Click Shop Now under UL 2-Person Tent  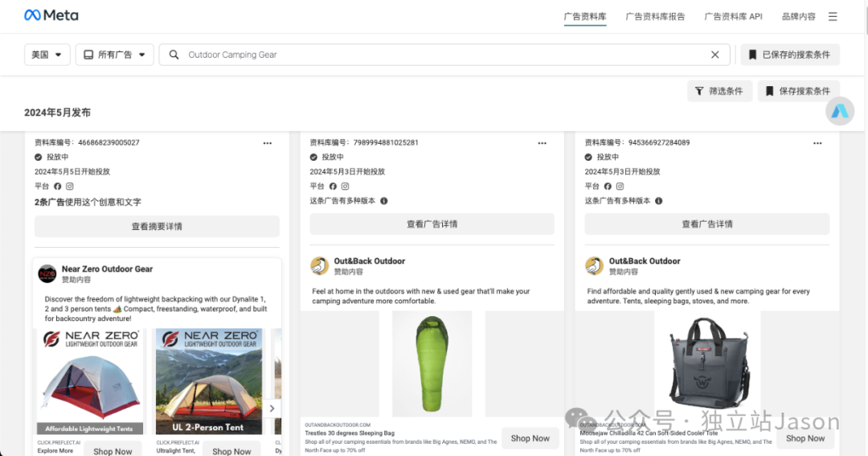coord(231,450)
